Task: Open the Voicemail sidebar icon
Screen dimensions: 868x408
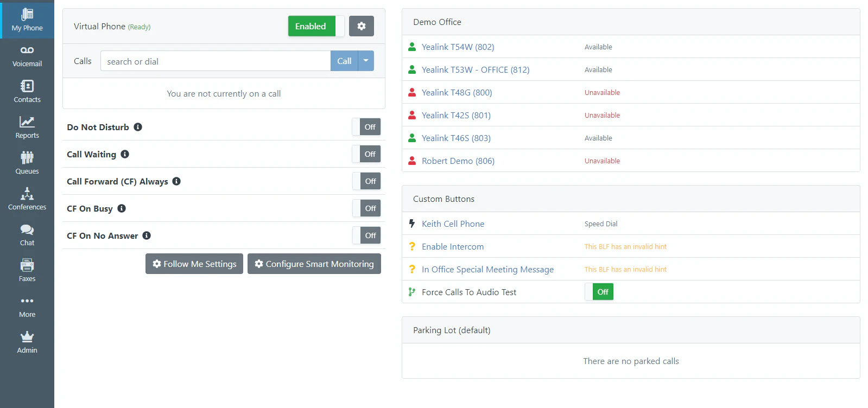Action: click(27, 56)
